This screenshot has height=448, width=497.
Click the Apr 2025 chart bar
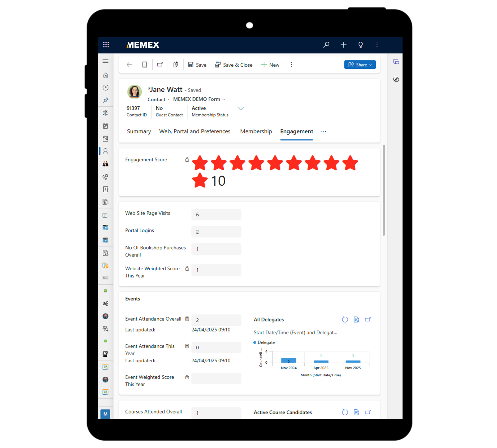coord(321,362)
